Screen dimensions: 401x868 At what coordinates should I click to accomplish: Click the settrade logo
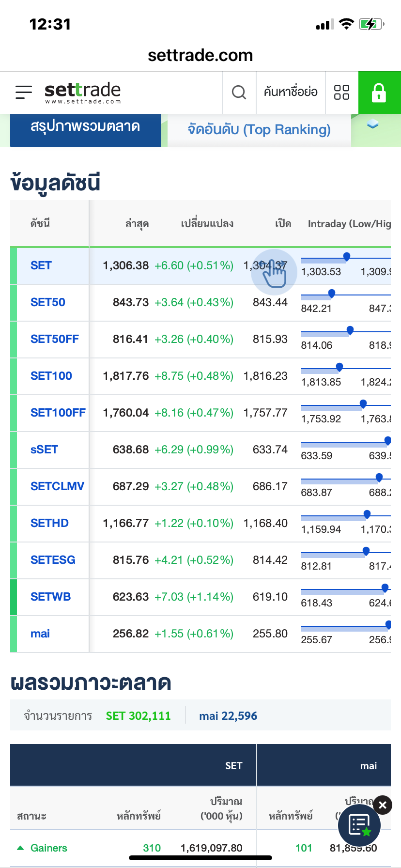click(82, 92)
